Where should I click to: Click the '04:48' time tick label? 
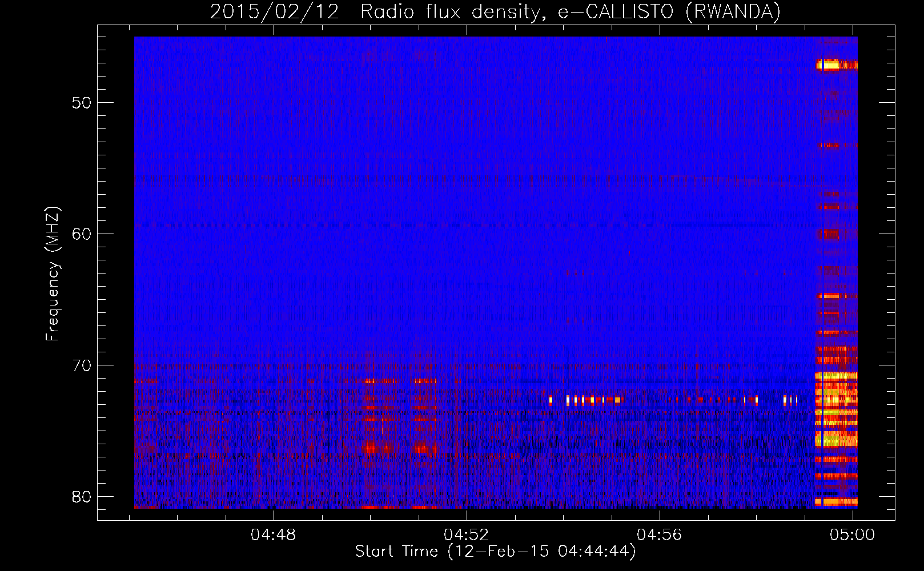[274, 534]
